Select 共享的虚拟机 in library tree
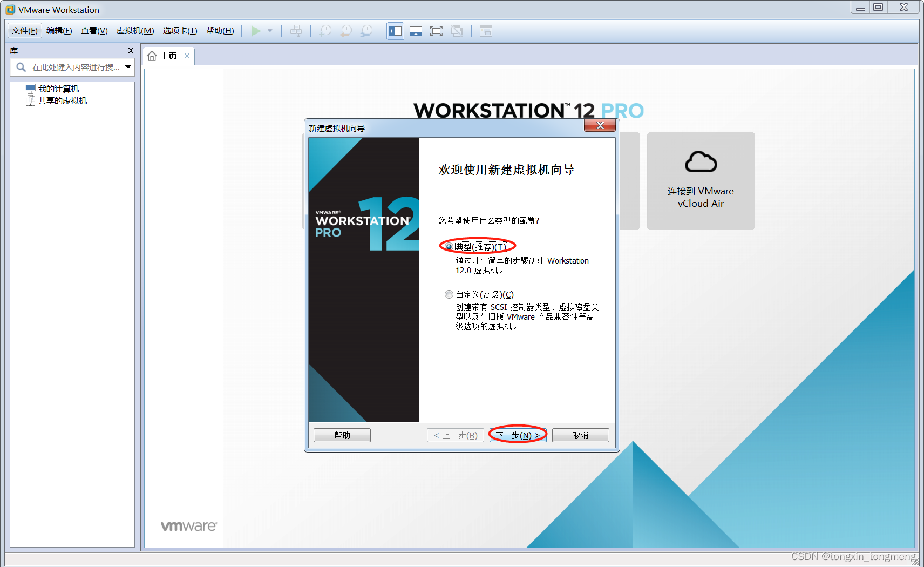 tap(62, 100)
